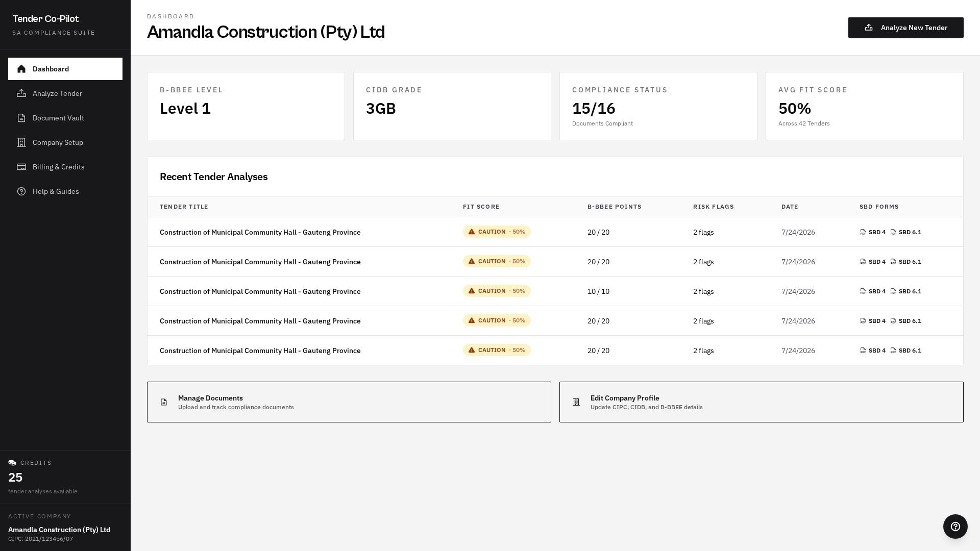980x551 pixels.
Task: Click the caution triangle in the 10 / 10 row
Action: 472,291
